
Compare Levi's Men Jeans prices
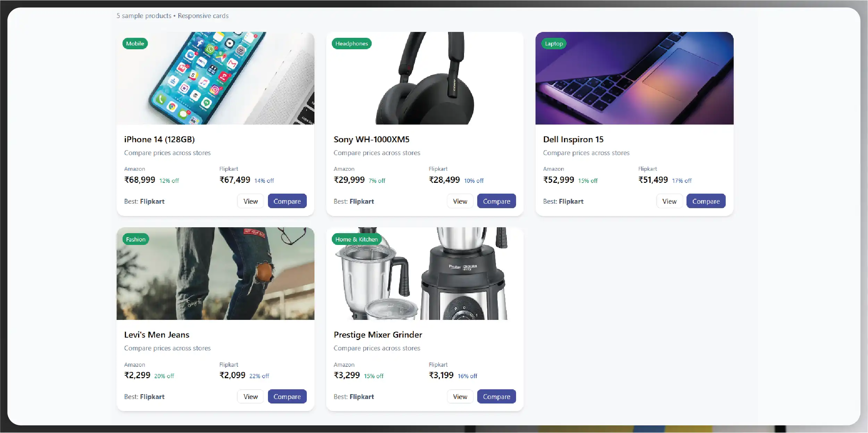point(287,397)
